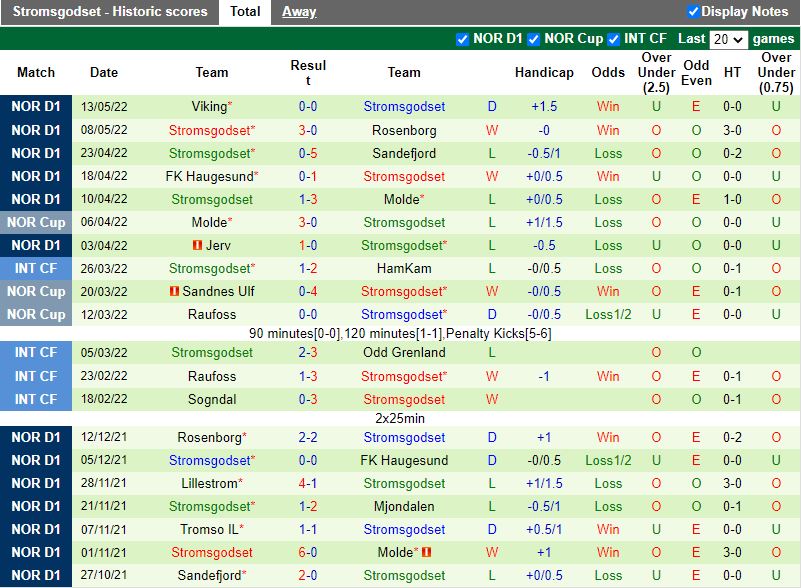This screenshot has width=801, height=588.
Task: Open the HamKam team link
Action: [x=404, y=268]
